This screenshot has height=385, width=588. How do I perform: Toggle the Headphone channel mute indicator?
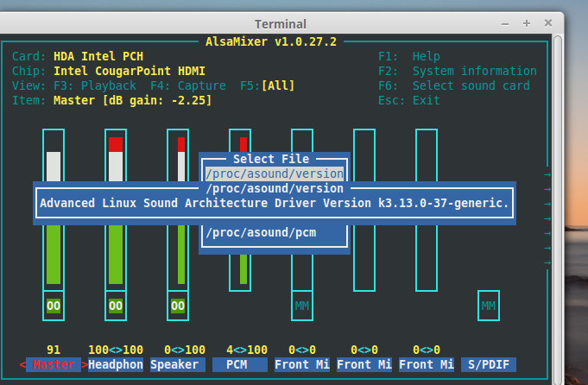click(116, 306)
